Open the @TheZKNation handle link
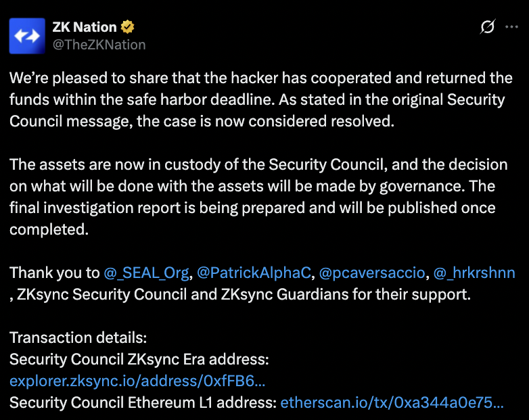This screenshot has width=529, height=420. pos(99,45)
